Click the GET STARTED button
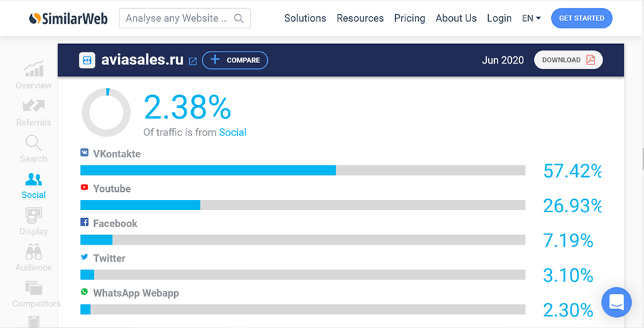The height and width of the screenshot is (328, 644). click(582, 18)
